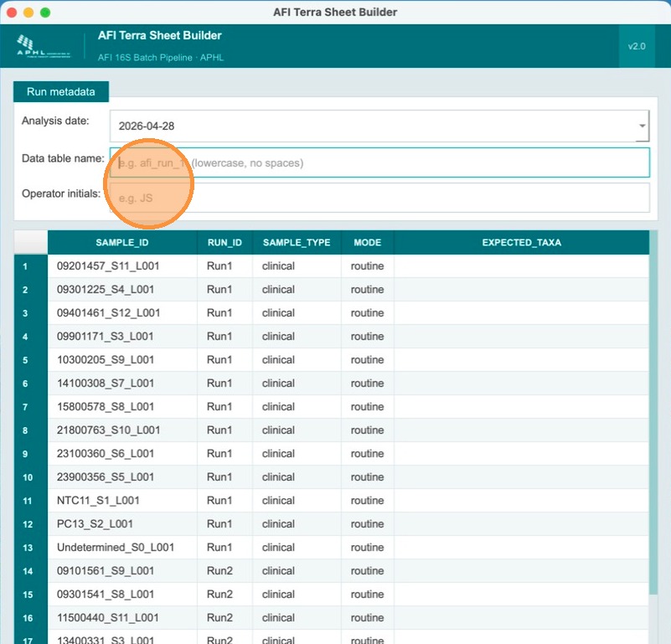Click cell NTC11_S1_L001

[122, 501]
